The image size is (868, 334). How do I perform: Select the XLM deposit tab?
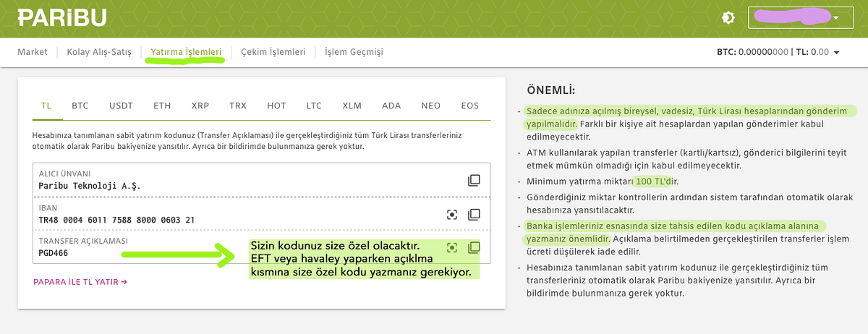pyautogui.click(x=352, y=106)
